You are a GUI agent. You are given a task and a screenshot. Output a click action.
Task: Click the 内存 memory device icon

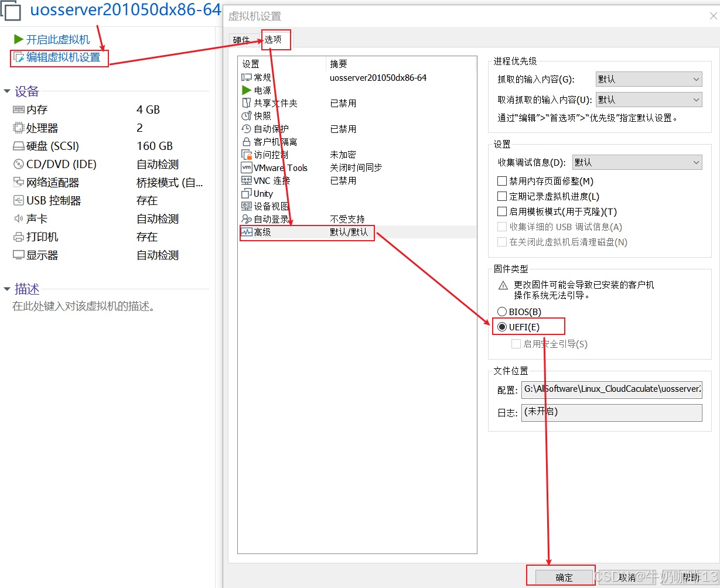pyautogui.click(x=18, y=110)
